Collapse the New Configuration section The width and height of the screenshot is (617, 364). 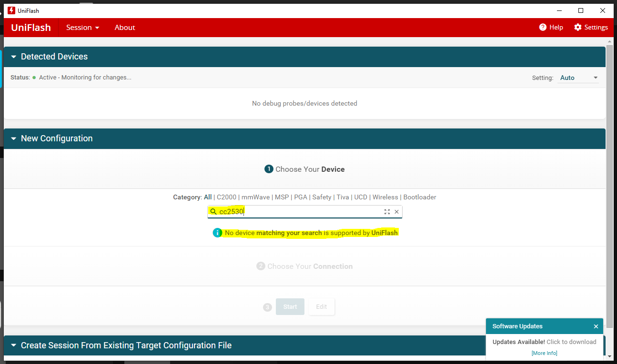(13, 138)
